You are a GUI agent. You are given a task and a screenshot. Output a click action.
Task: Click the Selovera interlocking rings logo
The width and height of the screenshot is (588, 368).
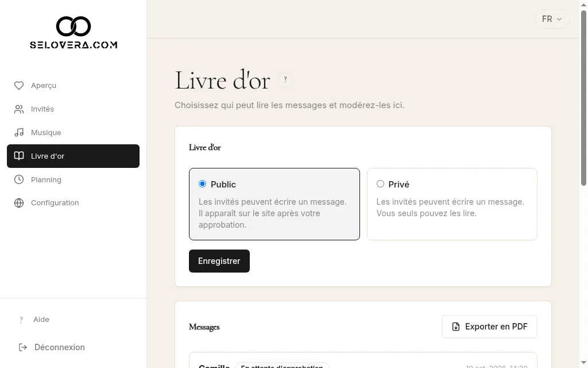(x=73, y=26)
